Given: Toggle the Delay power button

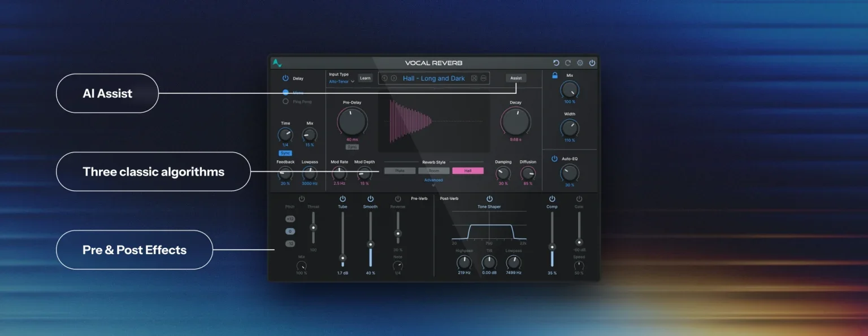Looking at the screenshot, I should [x=285, y=78].
